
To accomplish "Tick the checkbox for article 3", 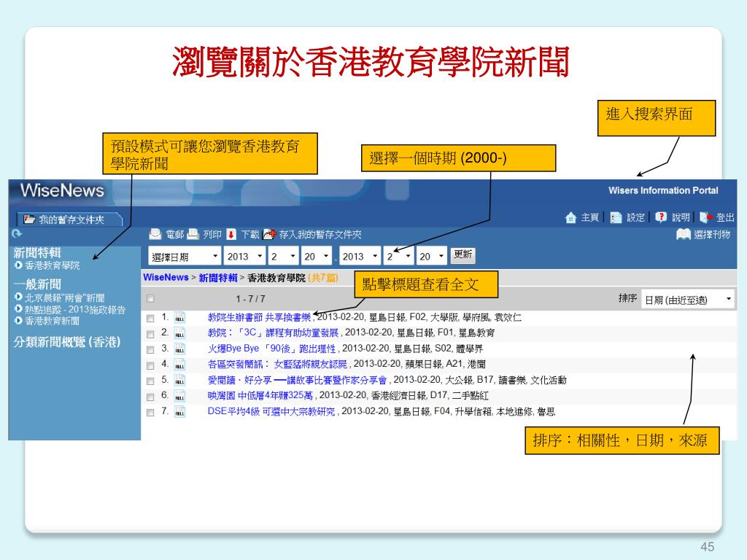I will pos(150,349).
